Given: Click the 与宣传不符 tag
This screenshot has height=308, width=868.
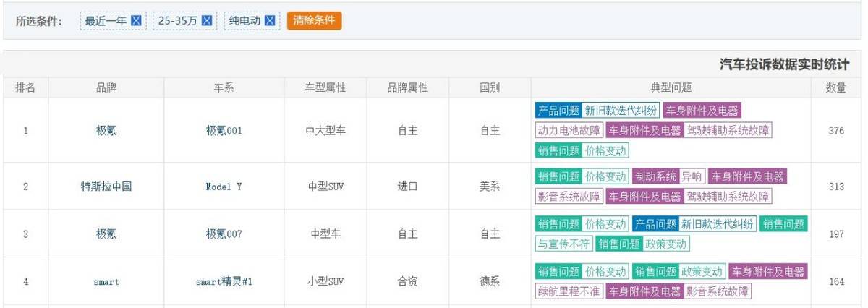Looking at the screenshot, I should coord(563,244).
